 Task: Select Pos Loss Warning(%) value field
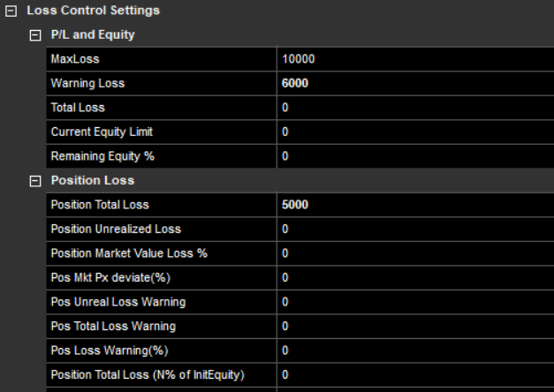pos(414,351)
